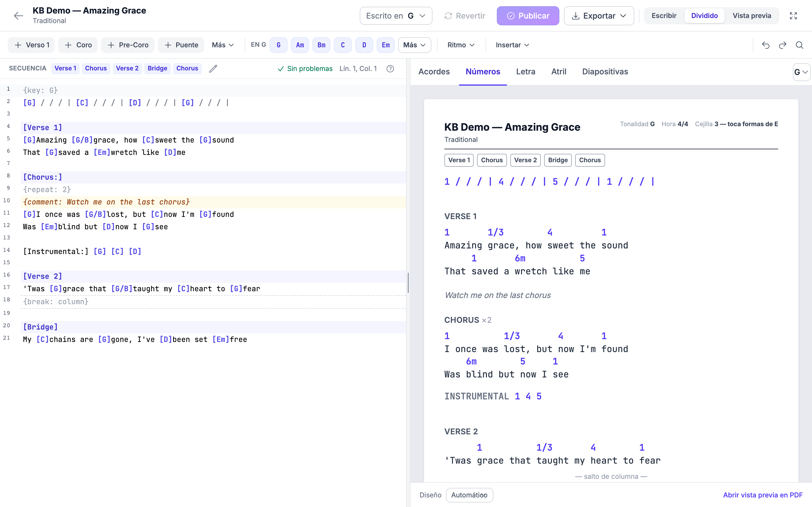This screenshot has width=812, height=507.
Task: Click the redo arrow icon
Action: click(x=782, y=45)
